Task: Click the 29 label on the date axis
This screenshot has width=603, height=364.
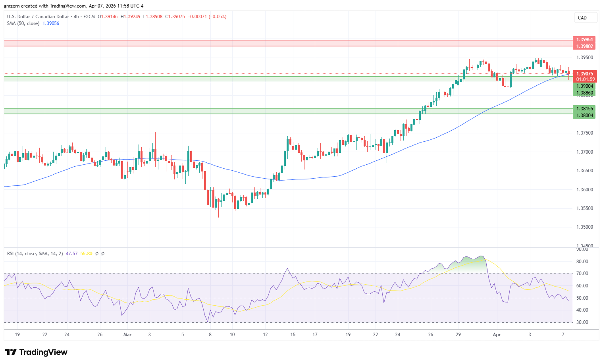Action: [458, 335]
